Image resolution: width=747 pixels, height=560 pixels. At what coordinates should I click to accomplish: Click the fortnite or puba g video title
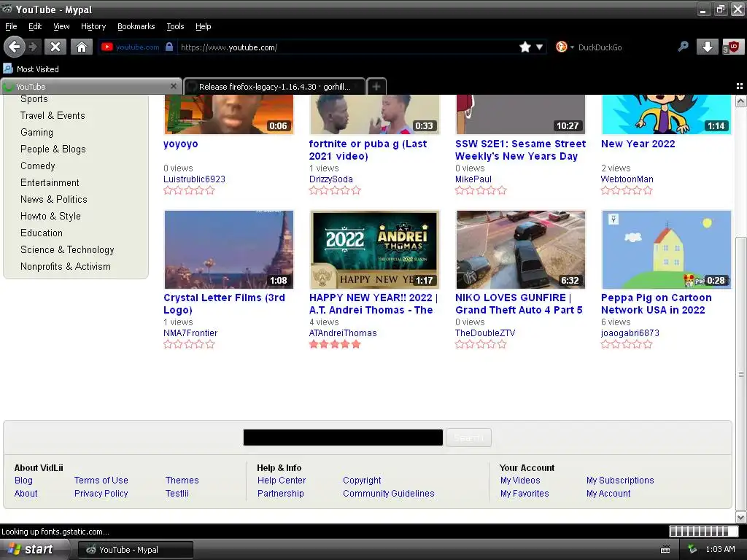368,149
